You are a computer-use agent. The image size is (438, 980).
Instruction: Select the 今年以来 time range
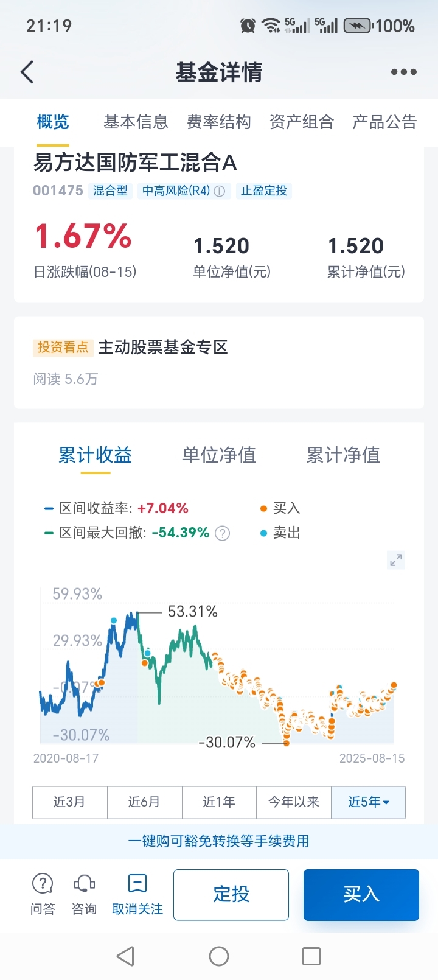pyautogui.click(x=294, y=802)
